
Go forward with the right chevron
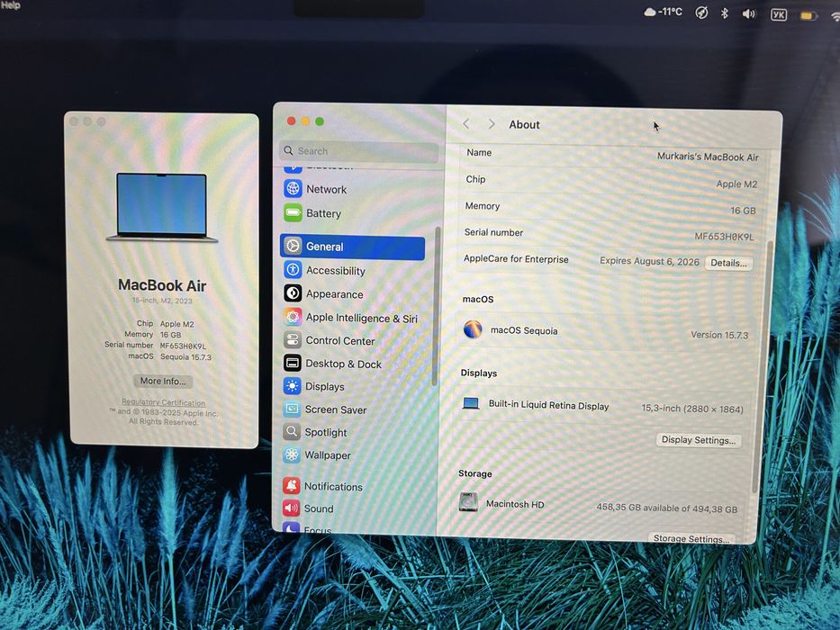[x=492, y=124]
